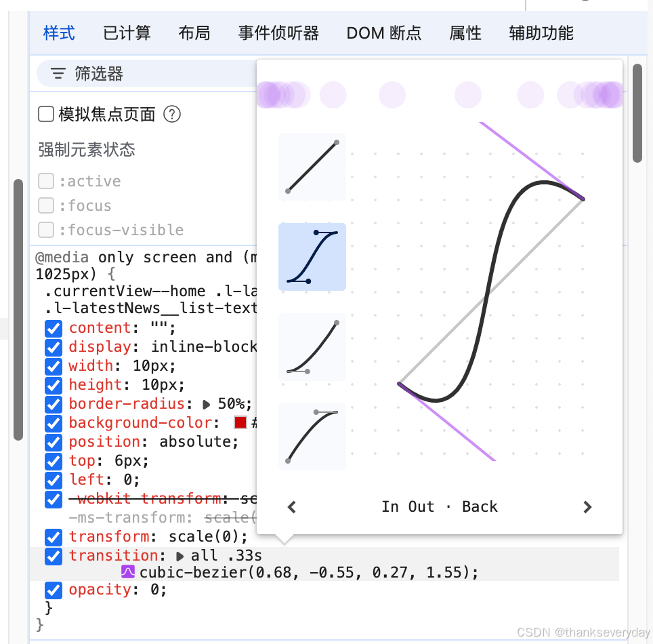Select the ease-out preset thumbnail
The width and height of the screenshot is (653, 644).
pos(312,437)
